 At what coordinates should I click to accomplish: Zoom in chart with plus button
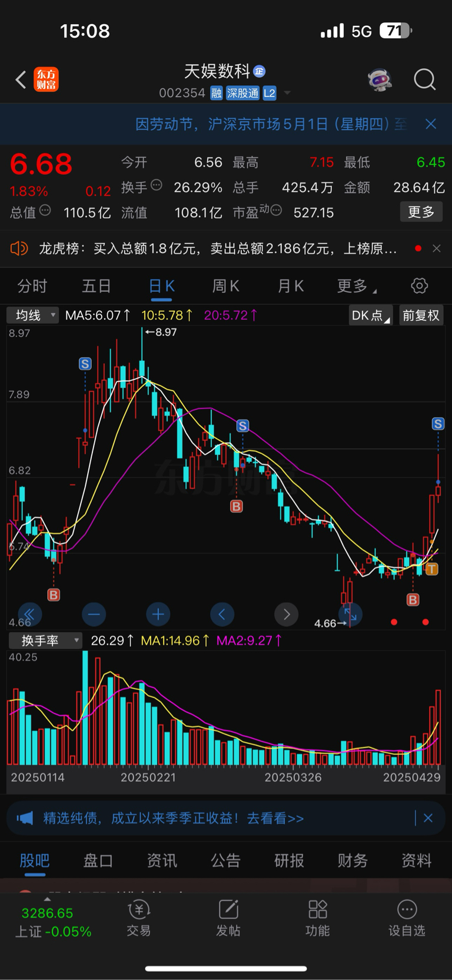click(158, 615)
